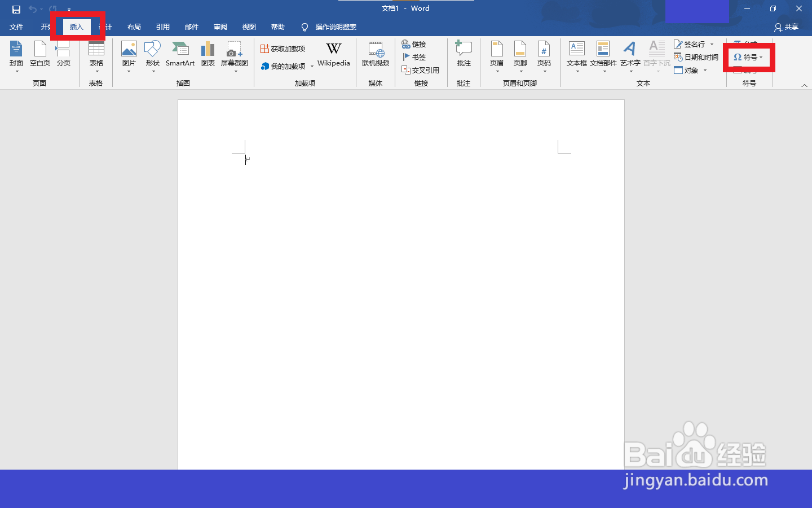Switch to the 帮助 Help tab
The image size is (812, 508).
[x=278, y=27]
